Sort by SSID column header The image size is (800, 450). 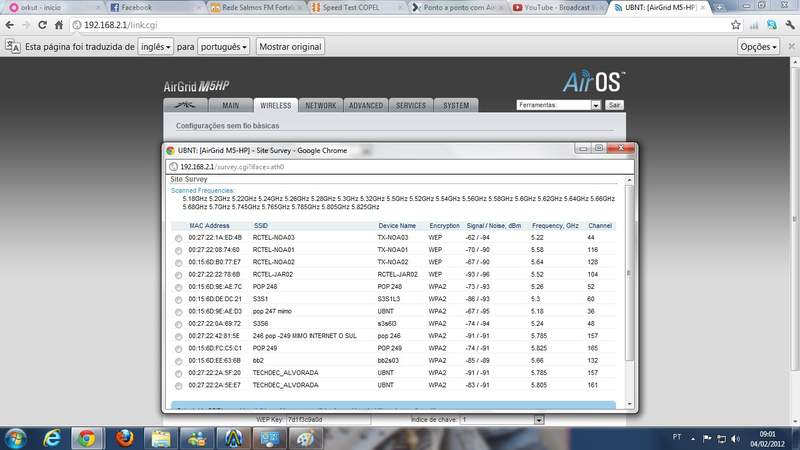(x=261, y=226)
